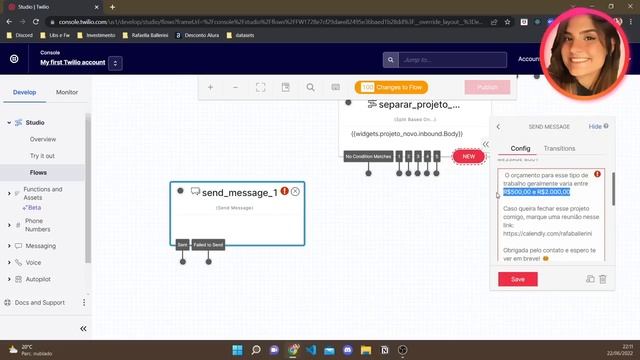Open Notion from the taskbar
Viewport: 640px width, 360px height.
pyautogui.click(x=384, y=350)
